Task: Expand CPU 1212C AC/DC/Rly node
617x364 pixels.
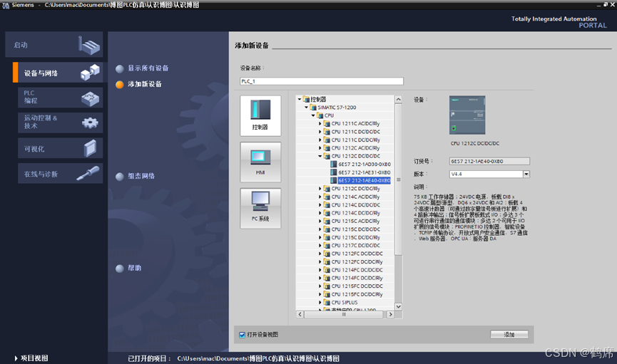Action: pyautogui.click(x=320, y=147)
